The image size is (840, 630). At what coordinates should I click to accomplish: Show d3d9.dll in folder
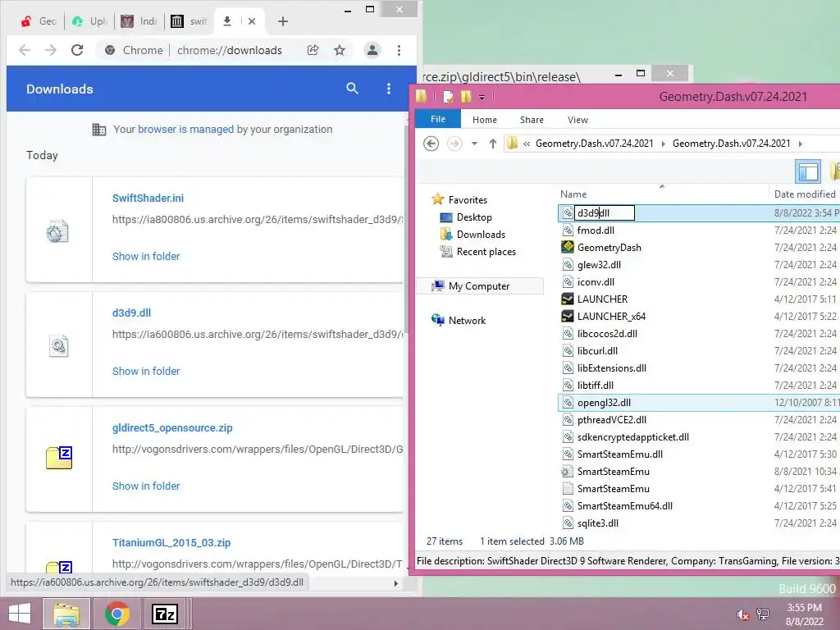tap(146, 372)
